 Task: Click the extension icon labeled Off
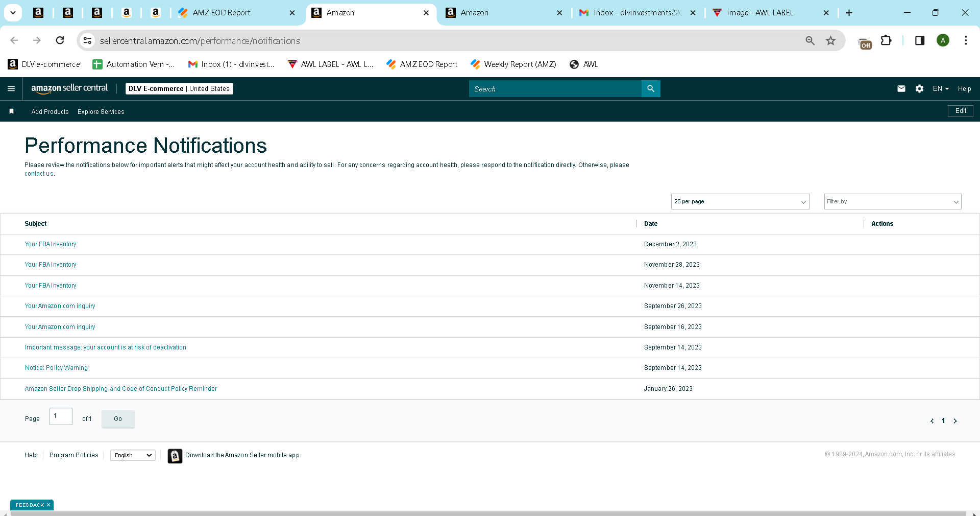click(865, 44)
